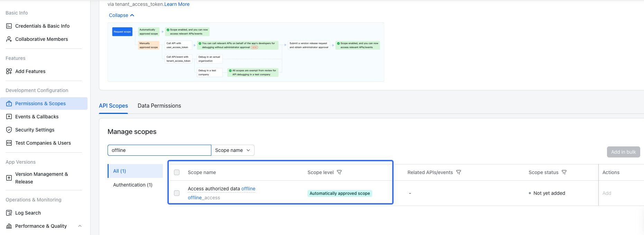
Task: Tick the offline_access scope row checkbox
Action: pos(177,193)
